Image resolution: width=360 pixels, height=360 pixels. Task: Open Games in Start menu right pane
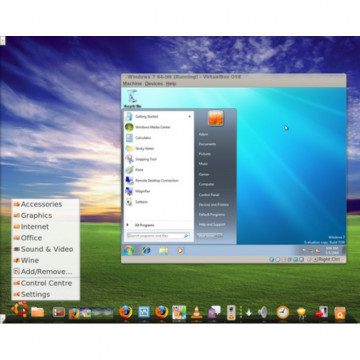204,174
